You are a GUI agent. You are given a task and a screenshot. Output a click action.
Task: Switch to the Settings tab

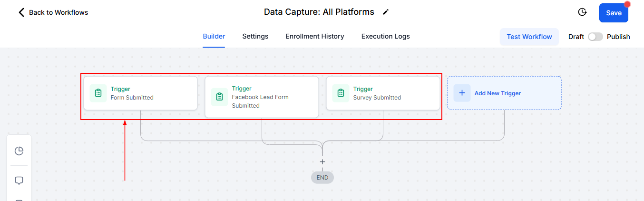point(255,36)
